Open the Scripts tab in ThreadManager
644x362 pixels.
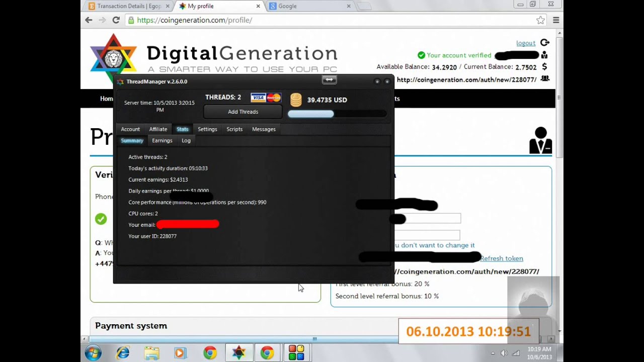(x=234, y=129)
